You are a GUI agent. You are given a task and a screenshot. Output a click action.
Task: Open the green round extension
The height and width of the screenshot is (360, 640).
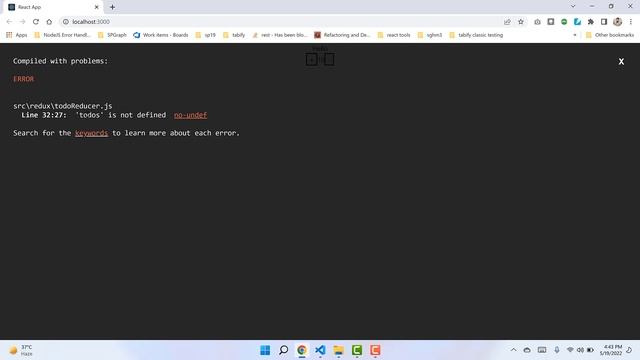564,22
